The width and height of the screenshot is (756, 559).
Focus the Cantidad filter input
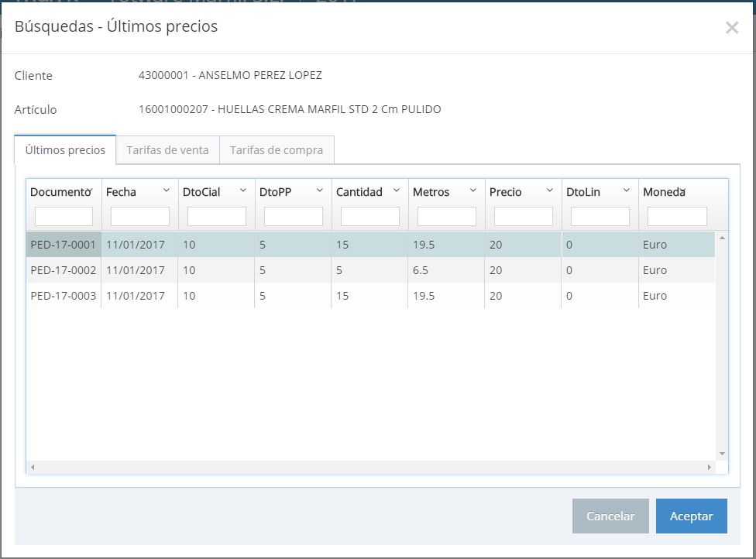369,216
